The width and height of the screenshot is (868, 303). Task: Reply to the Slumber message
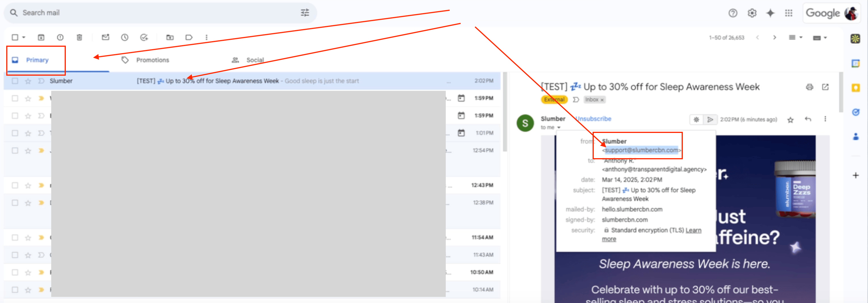click(x=808, y=119)
